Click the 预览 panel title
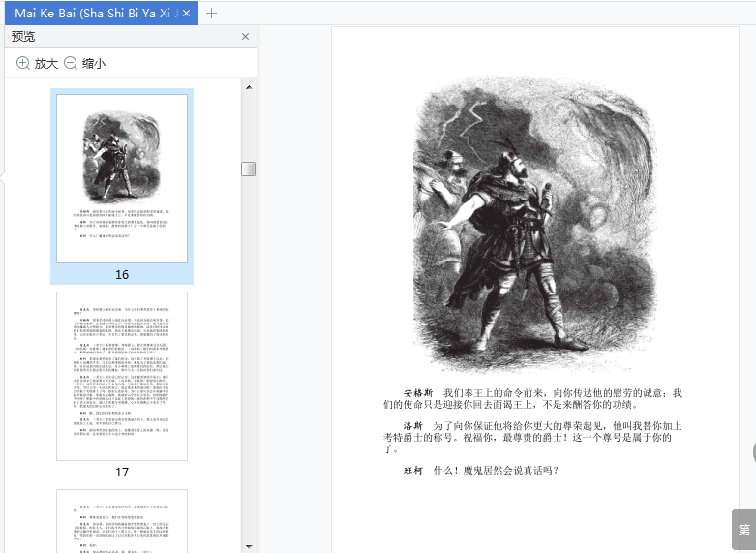Viewport: 756px width, 553px height. (23, 36)
